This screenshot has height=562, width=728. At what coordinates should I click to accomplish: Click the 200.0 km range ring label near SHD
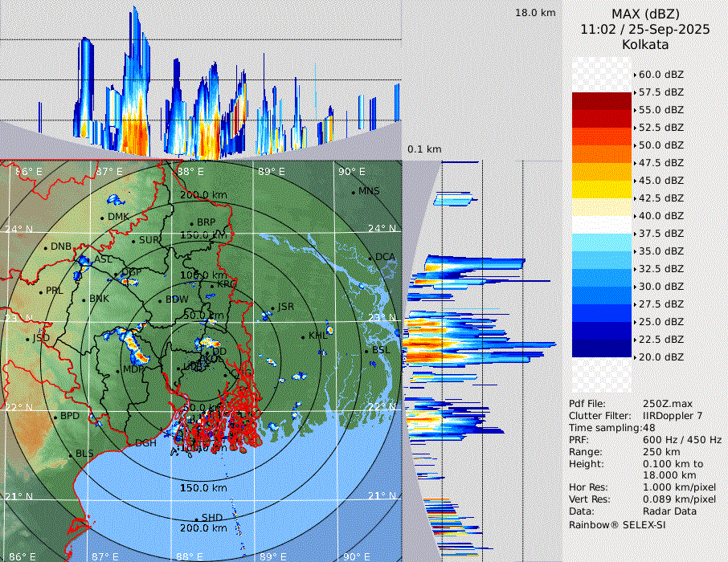(202, 528)
